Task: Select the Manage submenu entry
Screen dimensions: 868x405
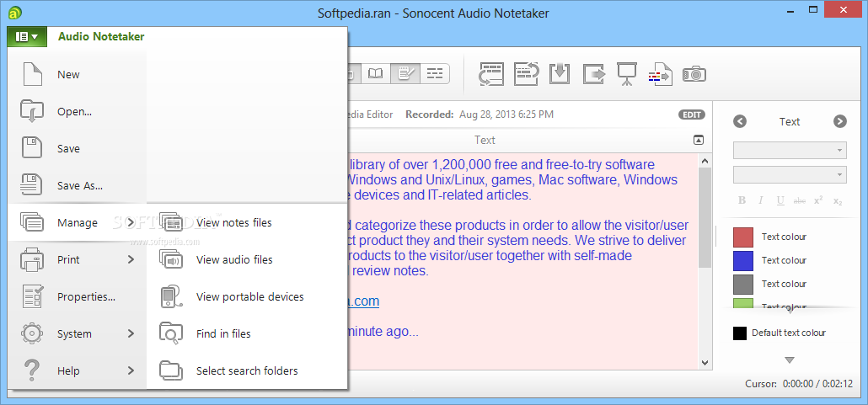Action: tap(77, 222)
